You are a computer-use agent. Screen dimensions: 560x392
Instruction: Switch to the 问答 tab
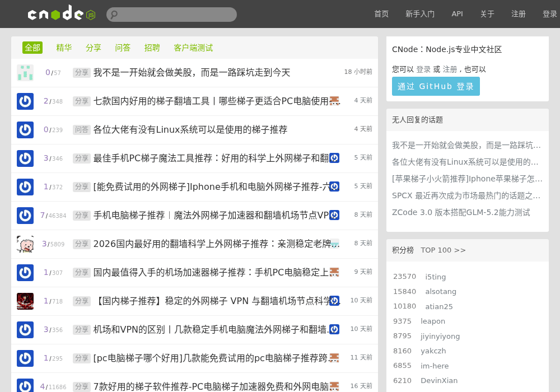[x=123, y=48]
